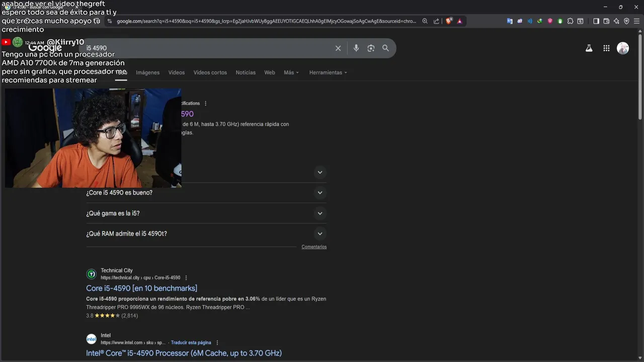The width and height of the screenshot is (644, 362).
Task: Click the VPN shield icon in toolbar
Action: pyautogui.click(x=626, y=21)
